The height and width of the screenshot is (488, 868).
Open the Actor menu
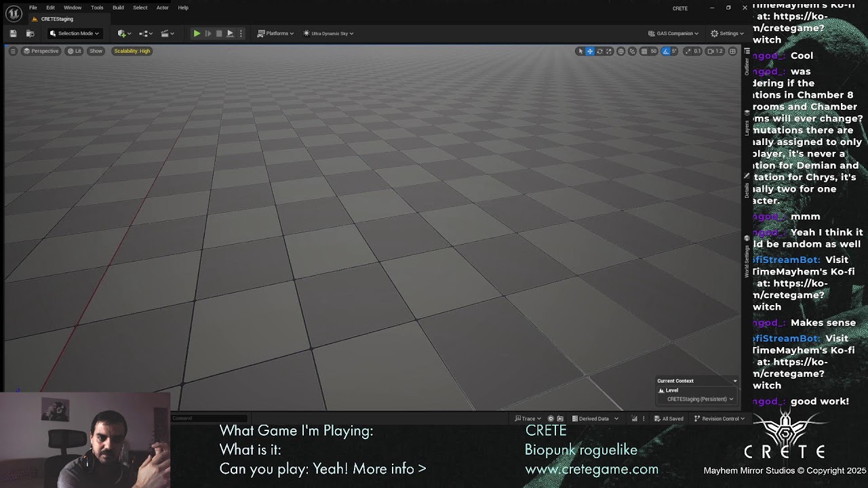162,7
